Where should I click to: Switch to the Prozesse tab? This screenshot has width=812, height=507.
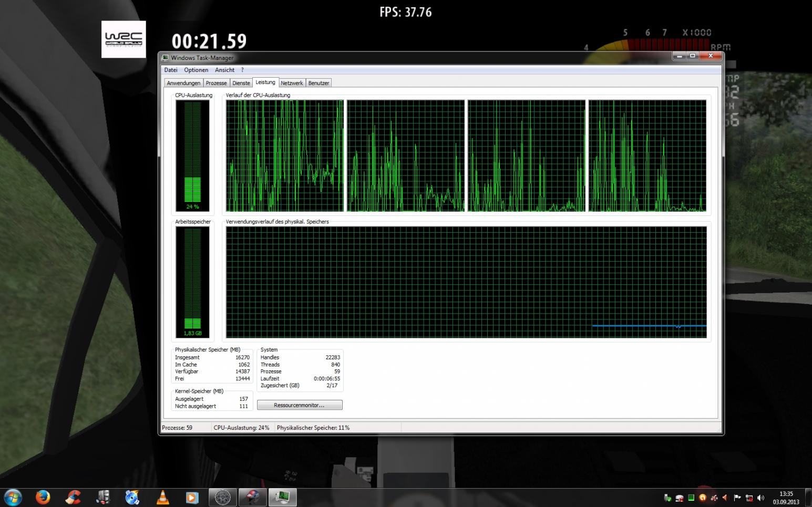(216, 83)
